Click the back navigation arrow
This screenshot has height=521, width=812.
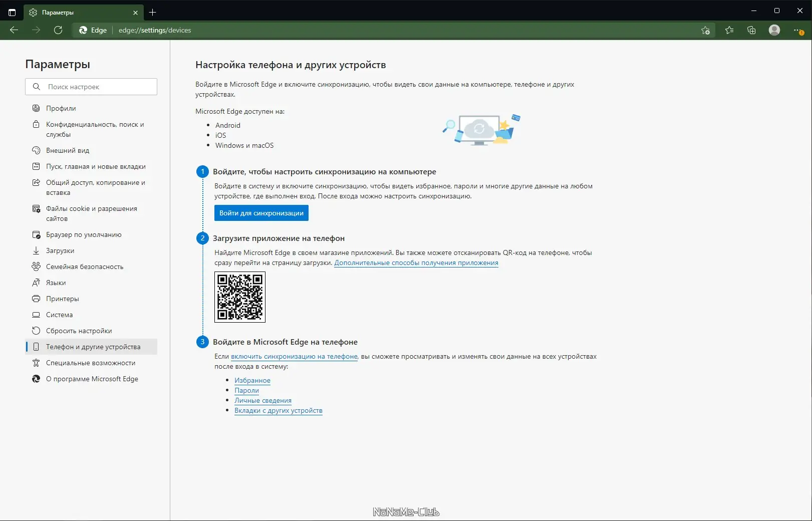14,30
